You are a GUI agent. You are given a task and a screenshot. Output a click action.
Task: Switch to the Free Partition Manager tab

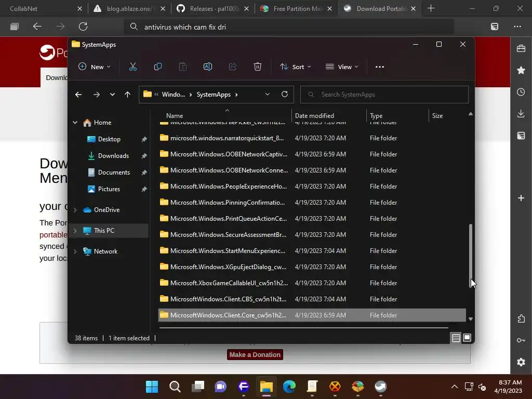(x=297, y=9)
